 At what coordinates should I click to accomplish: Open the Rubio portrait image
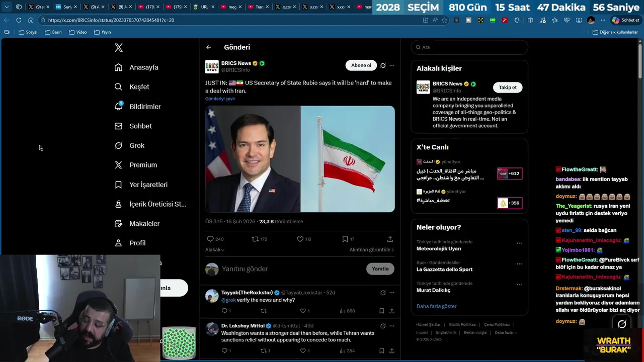[253, 159]
